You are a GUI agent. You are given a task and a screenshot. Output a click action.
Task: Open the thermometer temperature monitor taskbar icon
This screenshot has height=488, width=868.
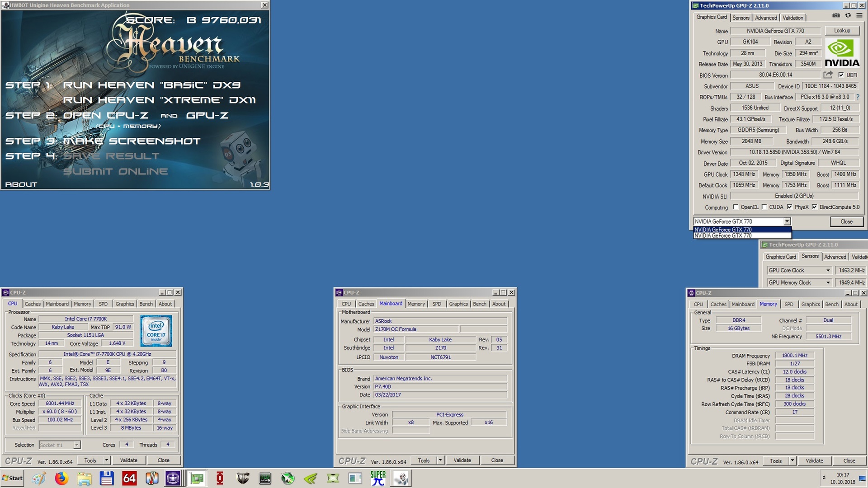coord(152,478)
